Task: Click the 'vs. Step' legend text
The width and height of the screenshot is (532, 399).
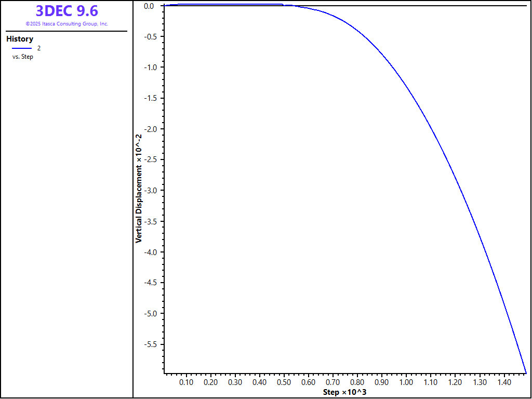Action: click(x=23, y=57)
